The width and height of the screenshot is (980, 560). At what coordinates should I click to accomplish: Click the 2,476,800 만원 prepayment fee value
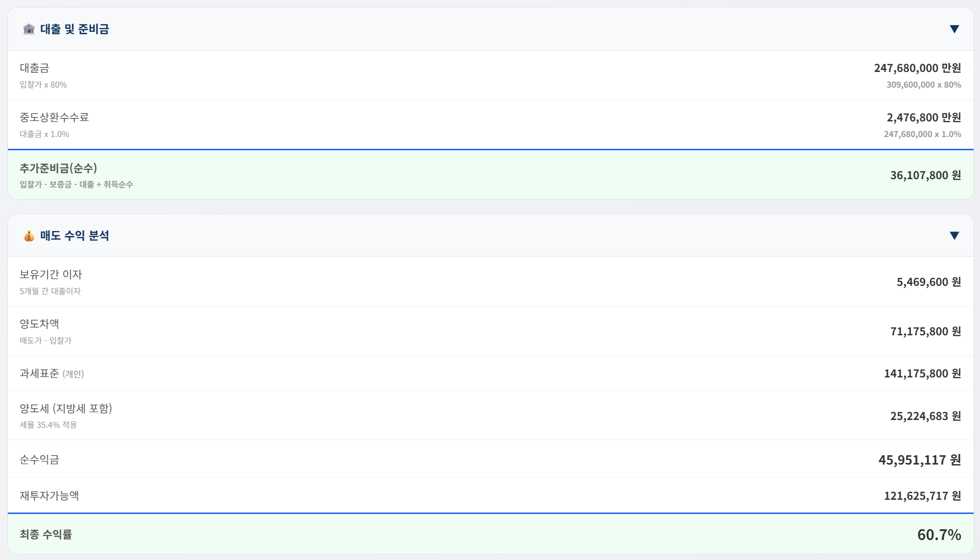[924, 117]
